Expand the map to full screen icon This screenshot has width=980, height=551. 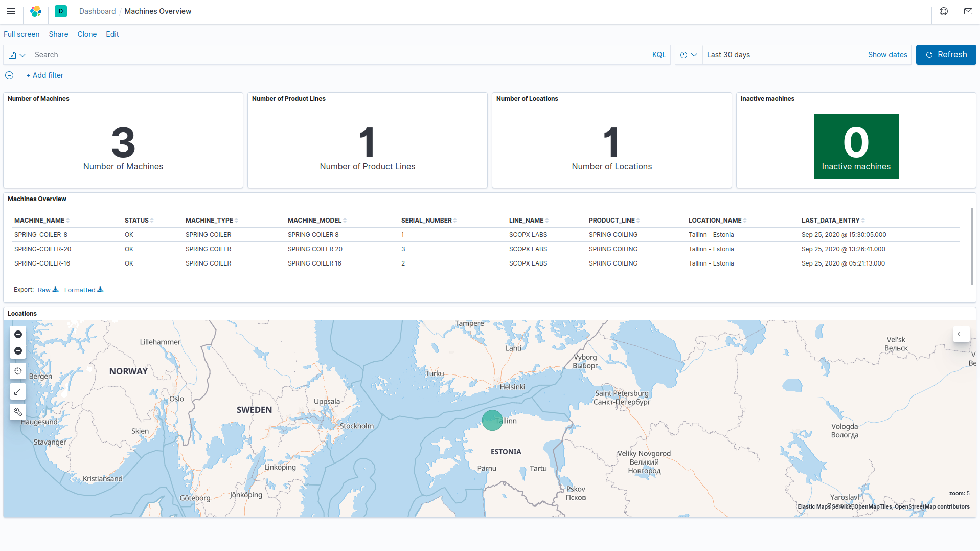(18, 391)
